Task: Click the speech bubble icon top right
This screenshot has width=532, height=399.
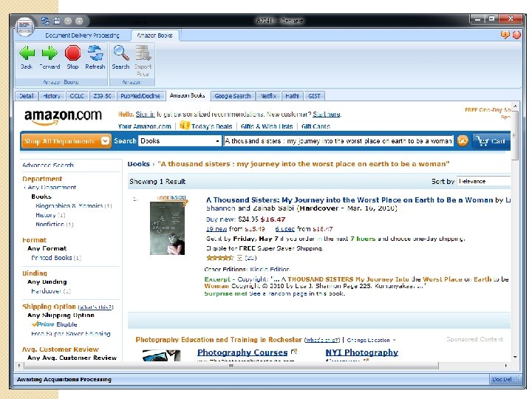Action: coord(505,35)
